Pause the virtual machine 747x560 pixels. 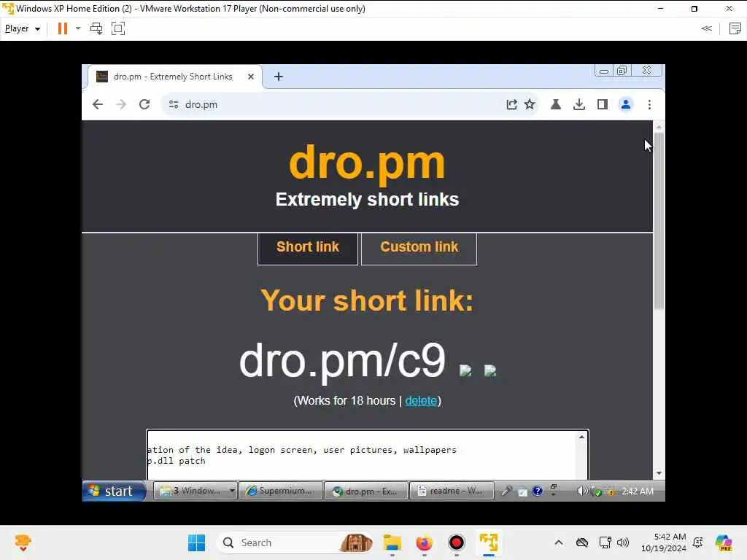[63, 28]
